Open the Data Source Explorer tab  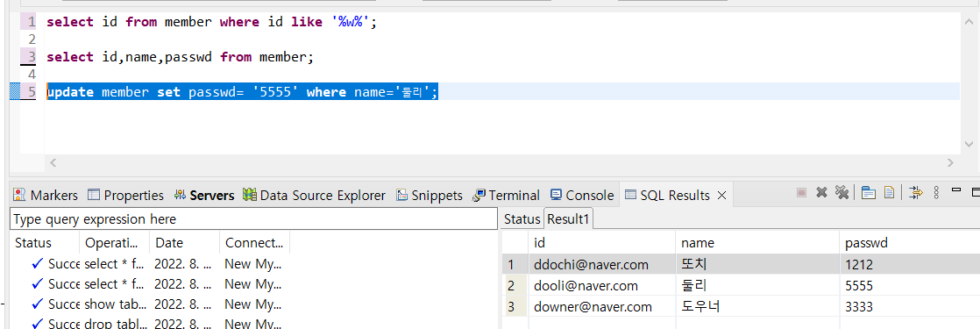[315, 195]
